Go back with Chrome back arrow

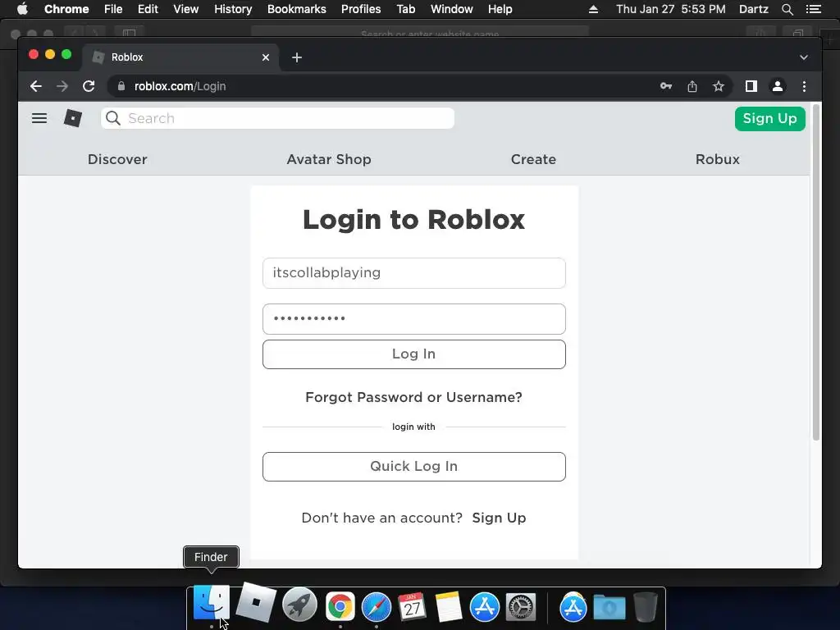(36, 86)
